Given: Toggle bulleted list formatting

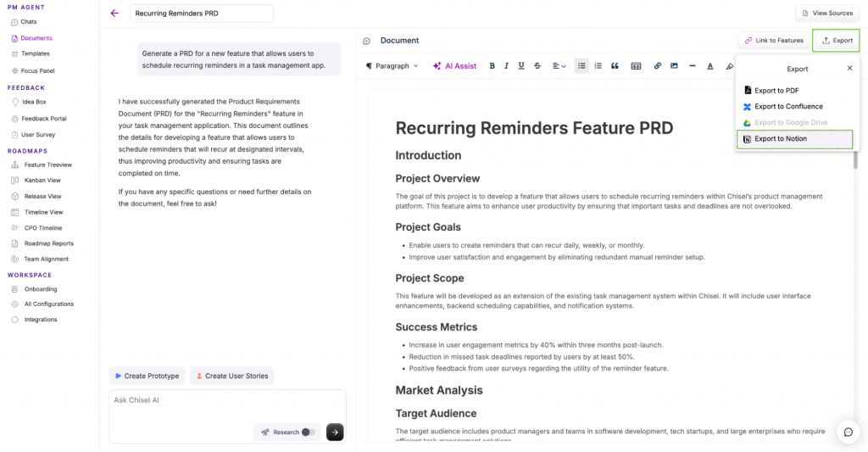Looking at the screenshot, I should click(x=581, y=66).
